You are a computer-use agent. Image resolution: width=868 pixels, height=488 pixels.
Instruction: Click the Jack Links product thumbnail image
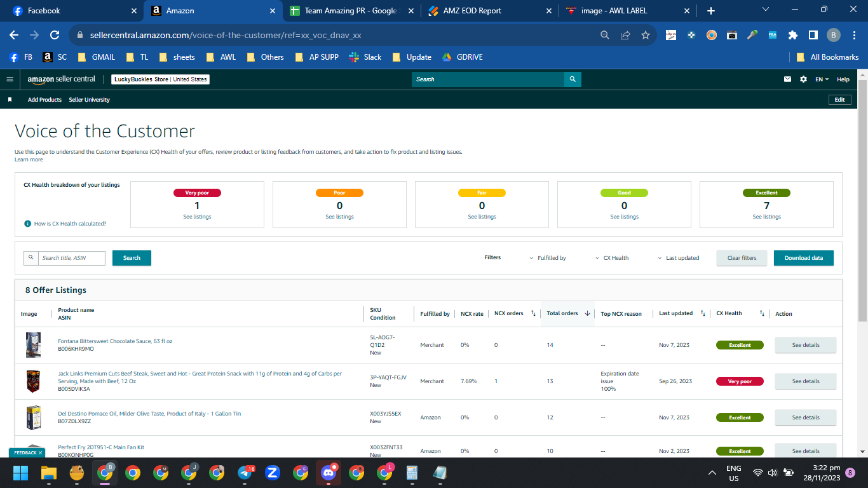[33, 381]
